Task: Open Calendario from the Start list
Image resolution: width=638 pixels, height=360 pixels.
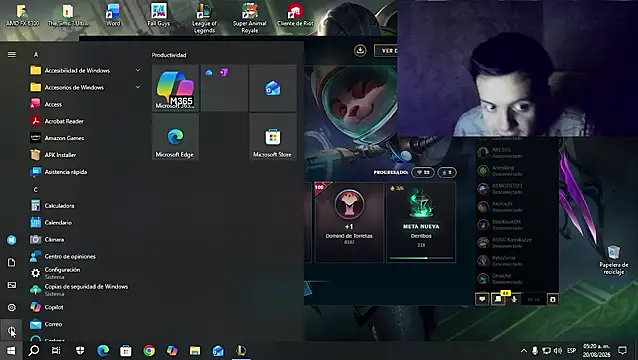Action: coord(85,223)
